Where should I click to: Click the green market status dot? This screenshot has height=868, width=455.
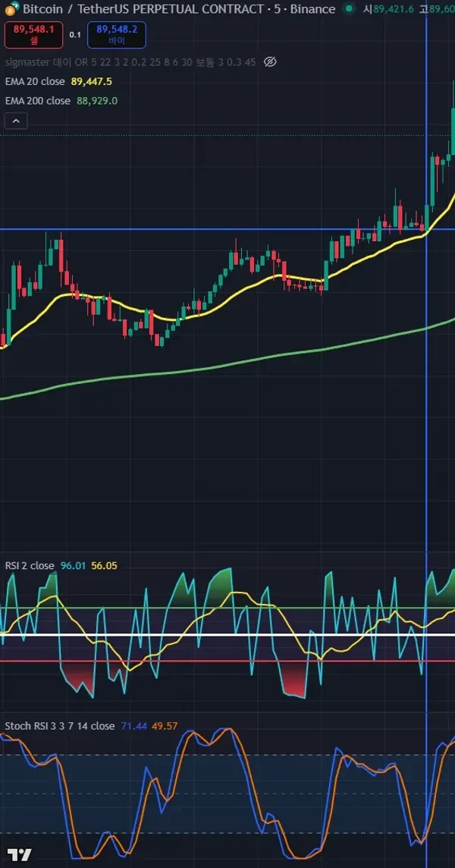pyautogui.click(x=348, y=9)
